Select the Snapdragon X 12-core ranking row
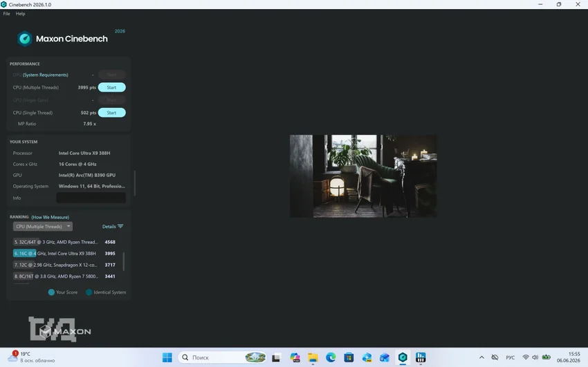Image resolution: width=588 pixels, height=367 pixels. [x=64, y=265]
